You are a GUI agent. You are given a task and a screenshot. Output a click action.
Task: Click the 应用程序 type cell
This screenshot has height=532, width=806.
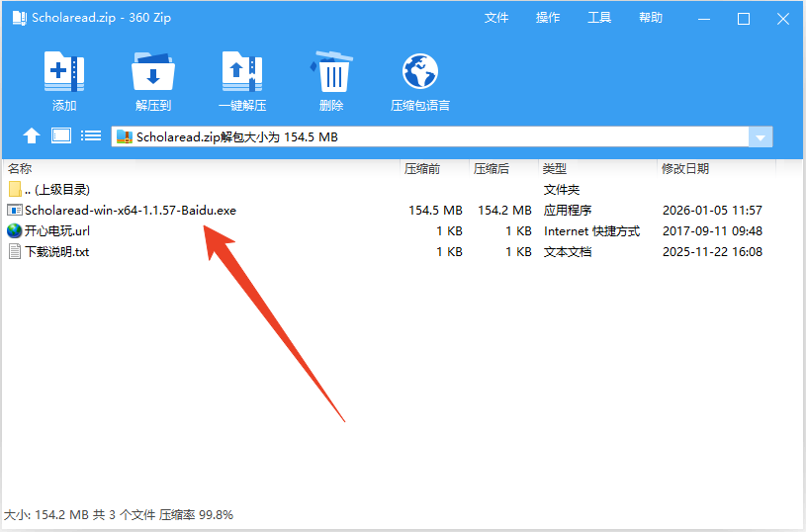click(568, 211)
